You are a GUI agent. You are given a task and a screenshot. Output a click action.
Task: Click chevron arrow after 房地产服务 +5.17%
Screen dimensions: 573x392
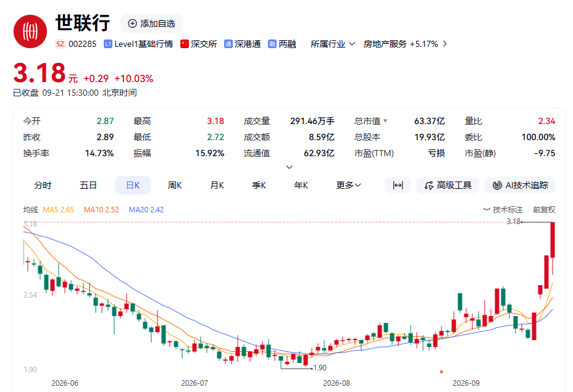point(445,44)
